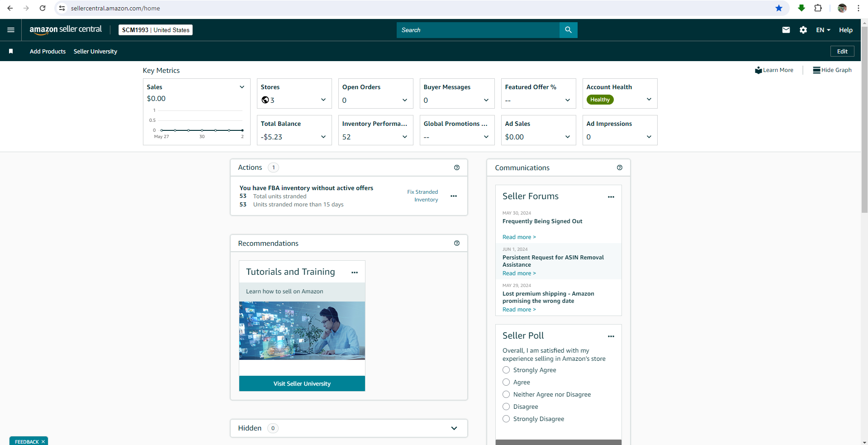
Task: Click the Hide Graph icon
Action: point(816,70)
